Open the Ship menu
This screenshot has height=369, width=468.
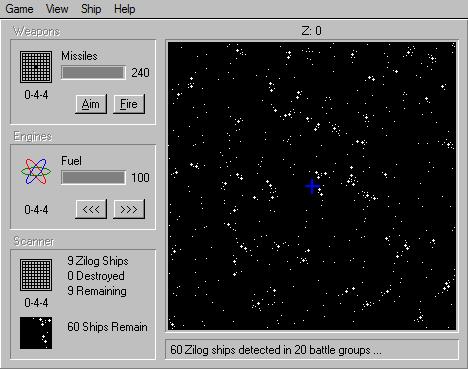[91, 9]
